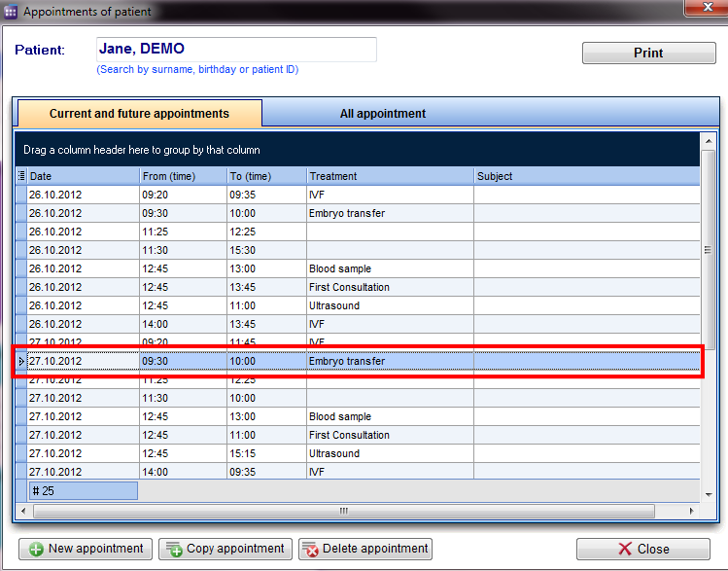This screenshot has width=728, height=571.
Task: Click Delete appointment button
Action: coord(365,550)
